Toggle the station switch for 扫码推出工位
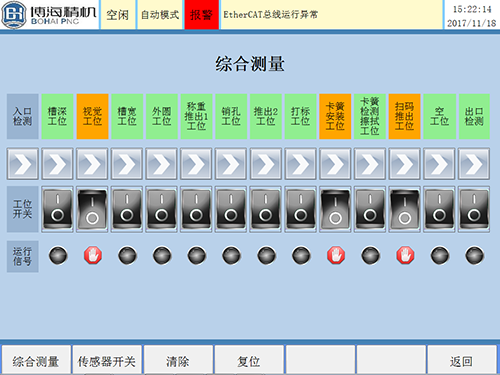Viewport: 500px width, 375px height. coord(405,209)
